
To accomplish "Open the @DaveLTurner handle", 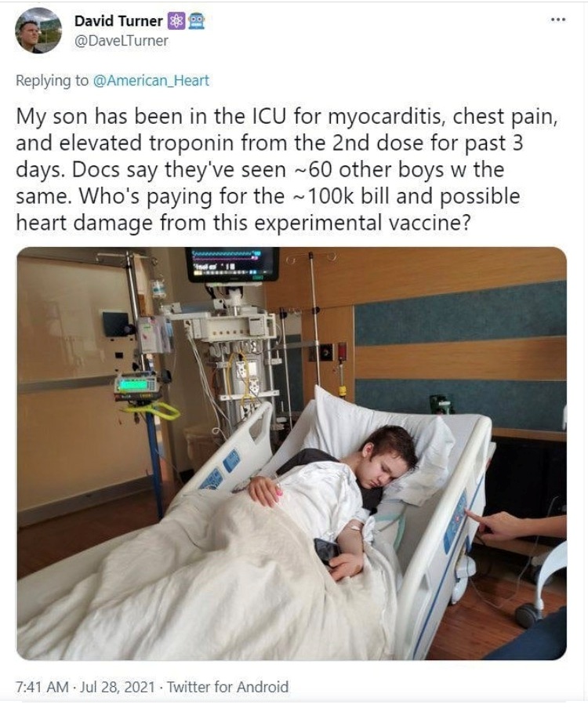I will pos(121,41).
